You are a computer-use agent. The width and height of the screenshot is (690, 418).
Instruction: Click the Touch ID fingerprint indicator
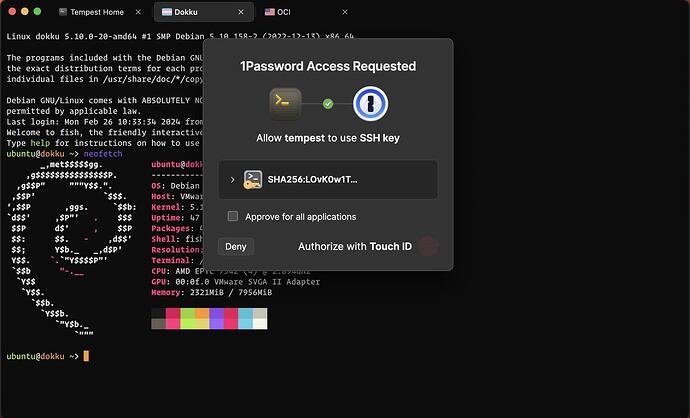(x=429, y=246)
